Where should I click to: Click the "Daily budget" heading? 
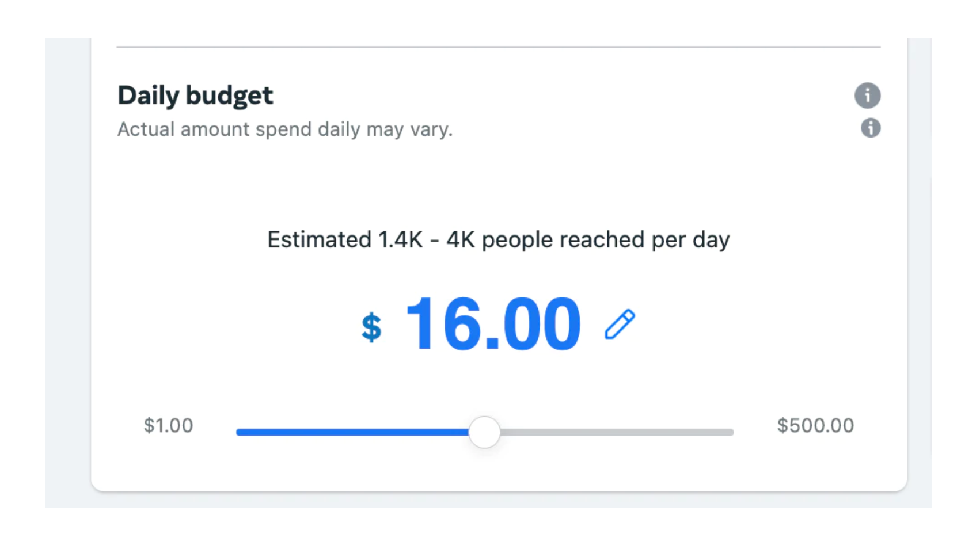click(x=195, y=96)
